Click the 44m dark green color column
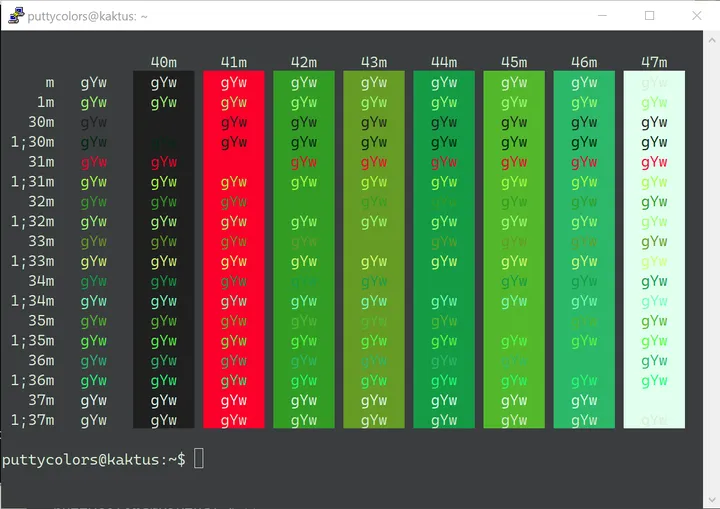 click(x=444, y=249)
